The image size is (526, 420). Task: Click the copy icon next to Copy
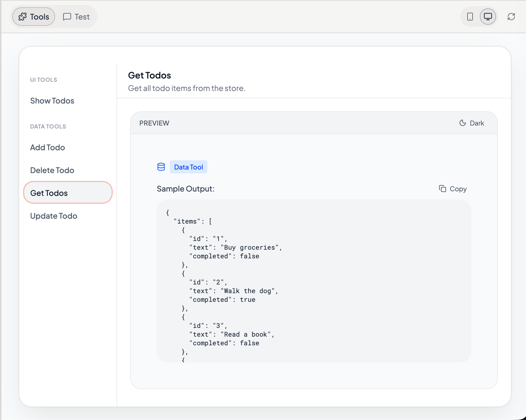[442, 189]
